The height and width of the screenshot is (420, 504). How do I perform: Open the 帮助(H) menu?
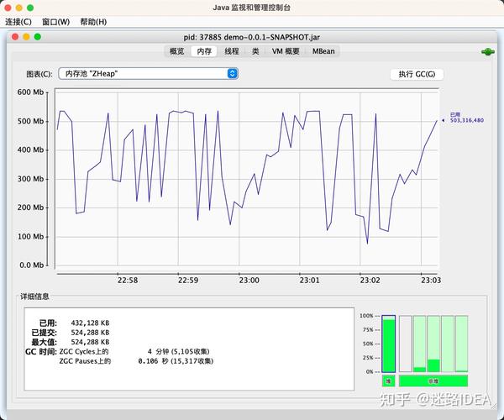point(93,22)
